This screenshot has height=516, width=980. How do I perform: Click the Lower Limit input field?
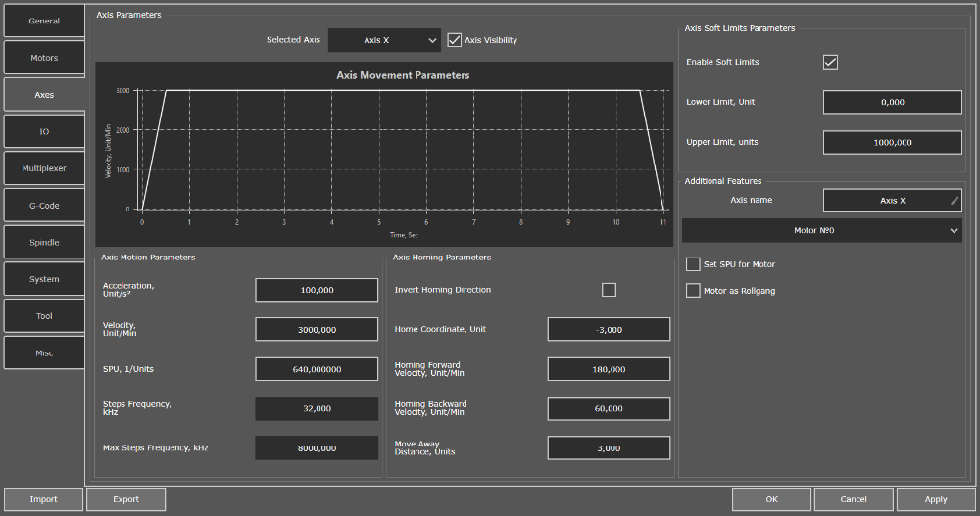click(x=893, y=102)
